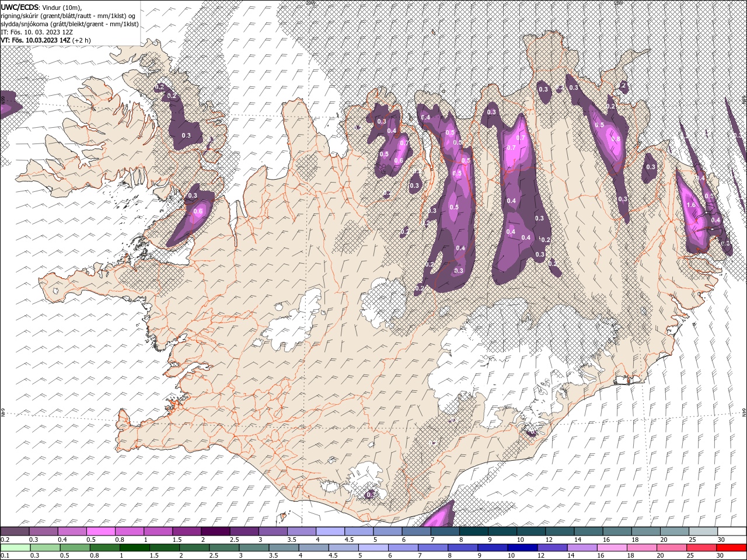
Task: Pick the upper legend swatch between 6 and 7
Action: 416,531
